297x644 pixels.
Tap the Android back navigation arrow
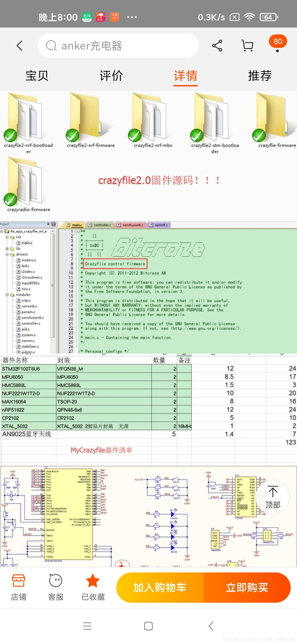pos(211,626)
